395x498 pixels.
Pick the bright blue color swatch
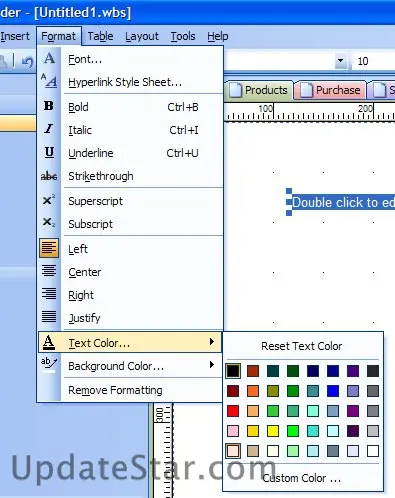333,391
